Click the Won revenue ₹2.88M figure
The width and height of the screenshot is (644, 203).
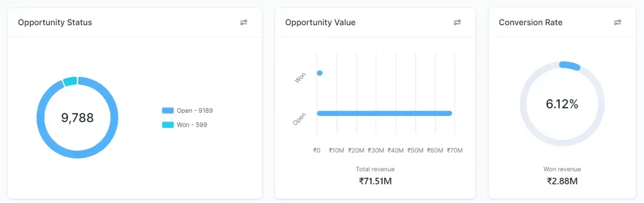click(562, 181)
